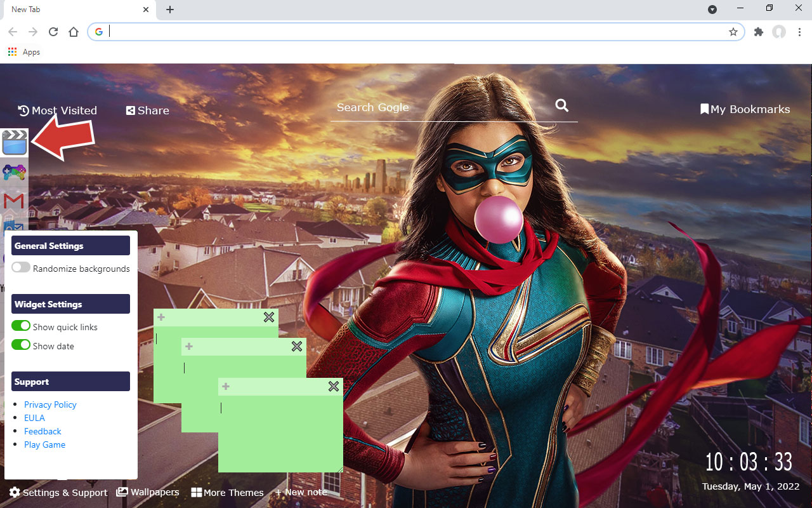The image size is (812, 508).
Task: Click the Share menu
Action: [x=148, y=110]
